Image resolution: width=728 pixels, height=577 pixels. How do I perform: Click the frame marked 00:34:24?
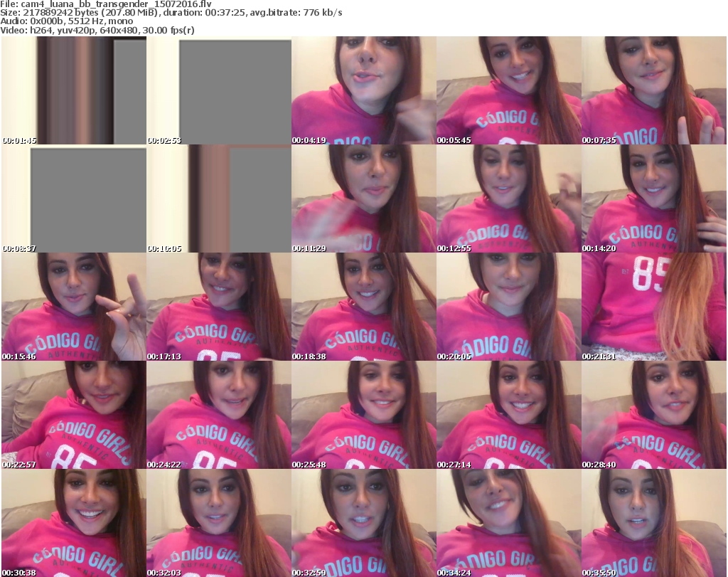[509, 523]
